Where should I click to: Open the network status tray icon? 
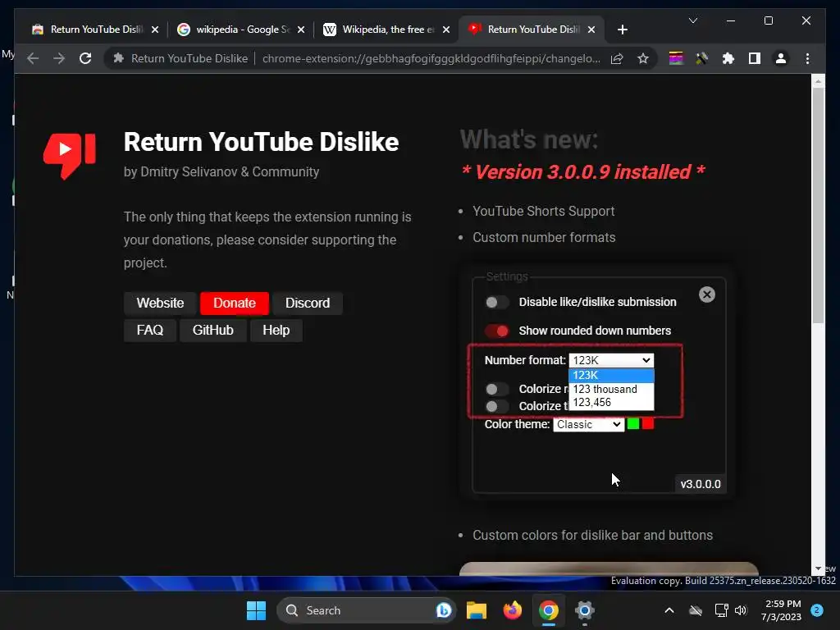click(721, 610)
